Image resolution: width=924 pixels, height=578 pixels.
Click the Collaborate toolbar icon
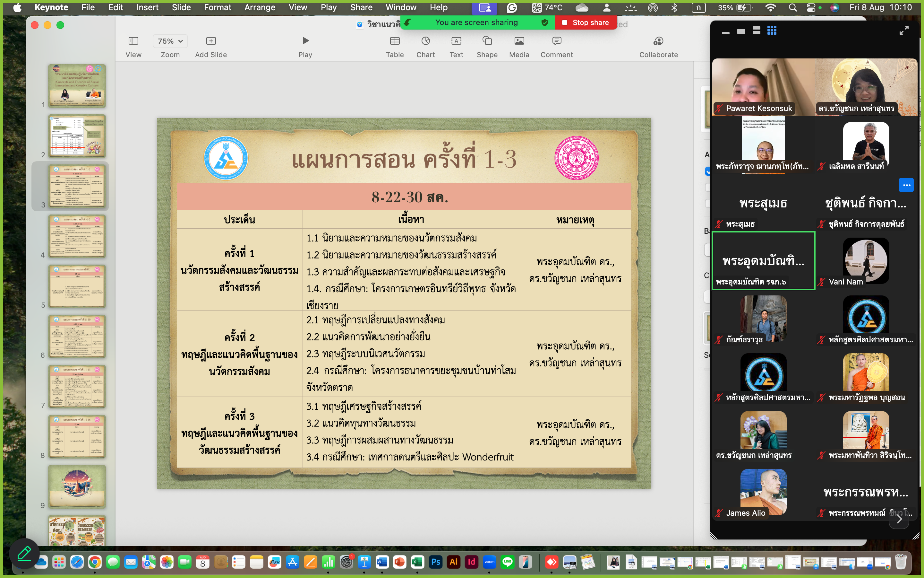[x=658, y=41]
